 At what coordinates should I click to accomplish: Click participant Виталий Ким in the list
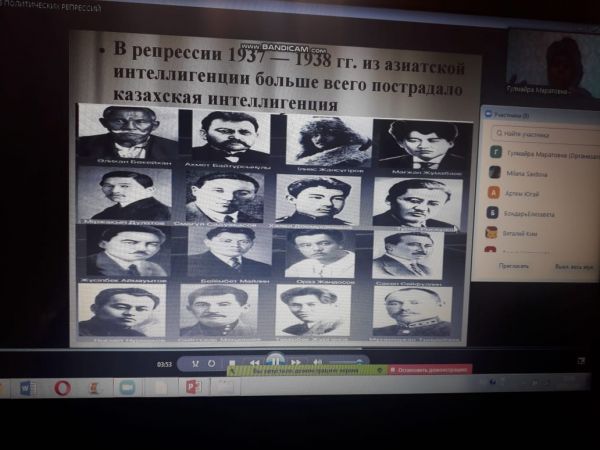(527, 232)
